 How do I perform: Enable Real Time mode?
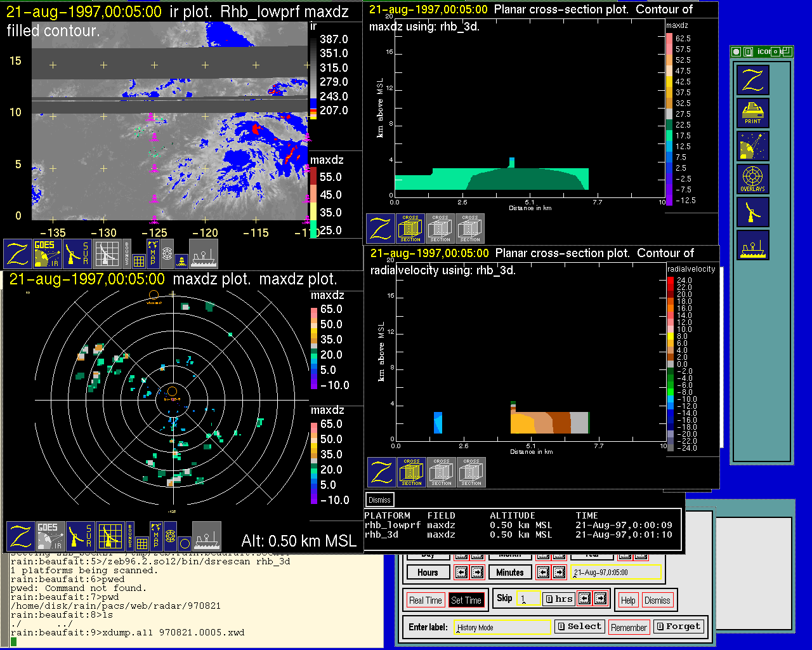[425, 600]
